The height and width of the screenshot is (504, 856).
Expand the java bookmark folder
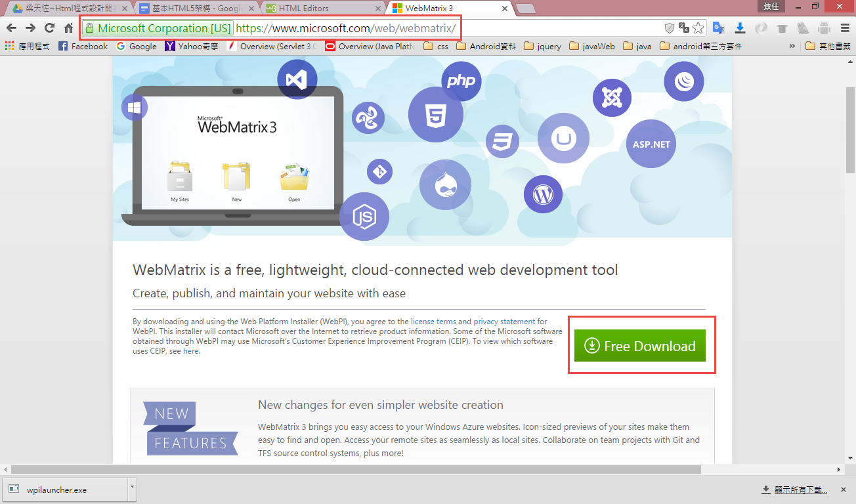pos(637,46)
